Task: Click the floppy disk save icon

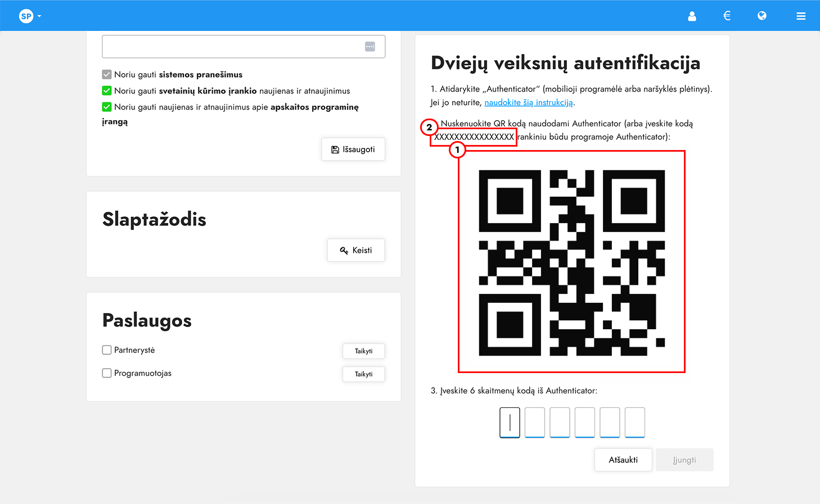Action: tap(335, 149)
